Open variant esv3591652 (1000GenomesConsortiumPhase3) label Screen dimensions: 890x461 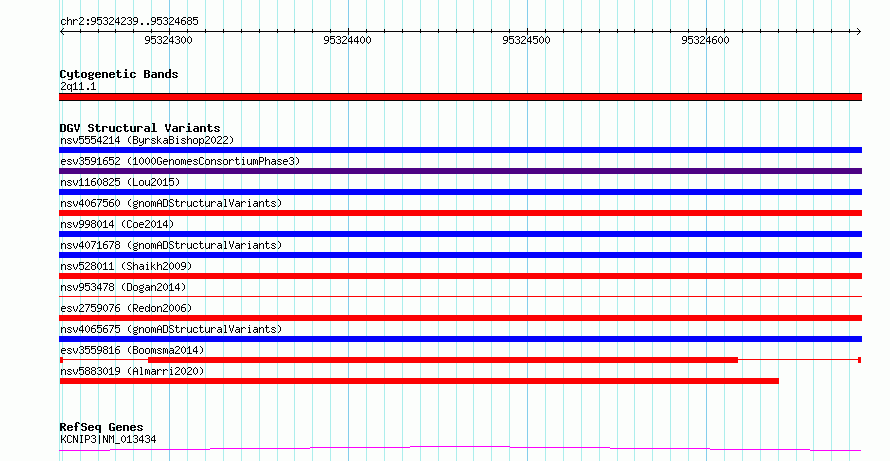coord(180,161)
